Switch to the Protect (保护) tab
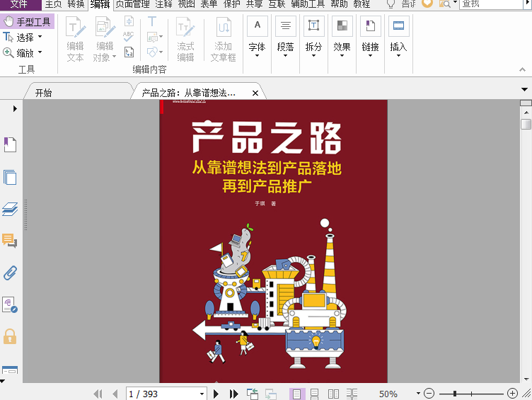 pyautogui.click(x=232, y=4)
